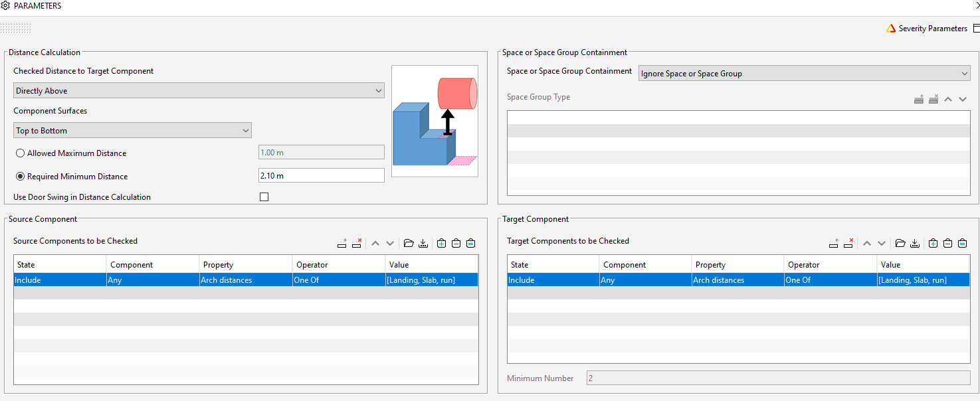Image resolution: width=980 pixels, height=401 pixels.
Task: Sort Source table by State column
Action: 60,264
